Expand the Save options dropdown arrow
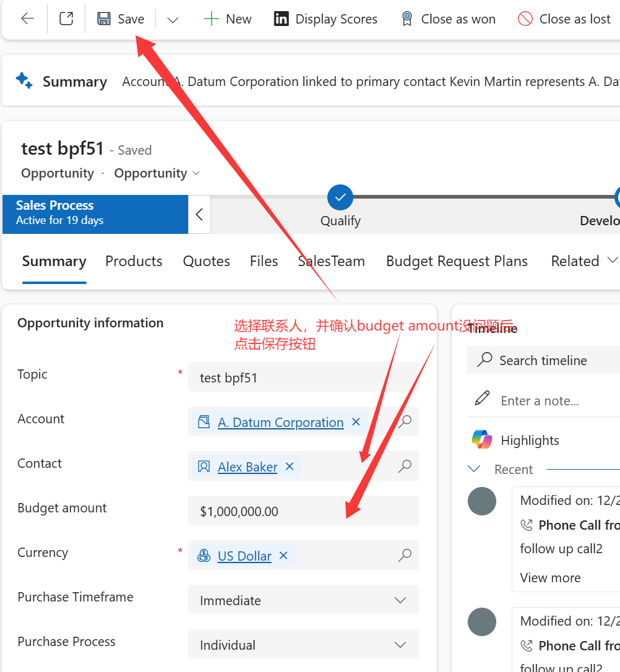 click(173, 20)
